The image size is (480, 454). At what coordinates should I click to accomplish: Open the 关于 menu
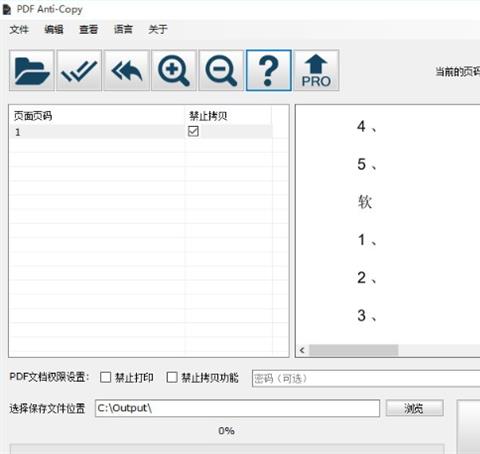pos(158,29)
